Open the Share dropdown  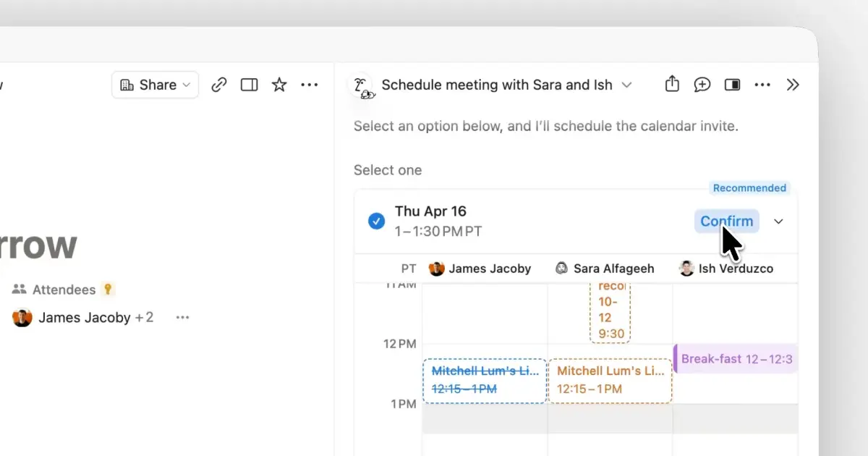[155, 85]
